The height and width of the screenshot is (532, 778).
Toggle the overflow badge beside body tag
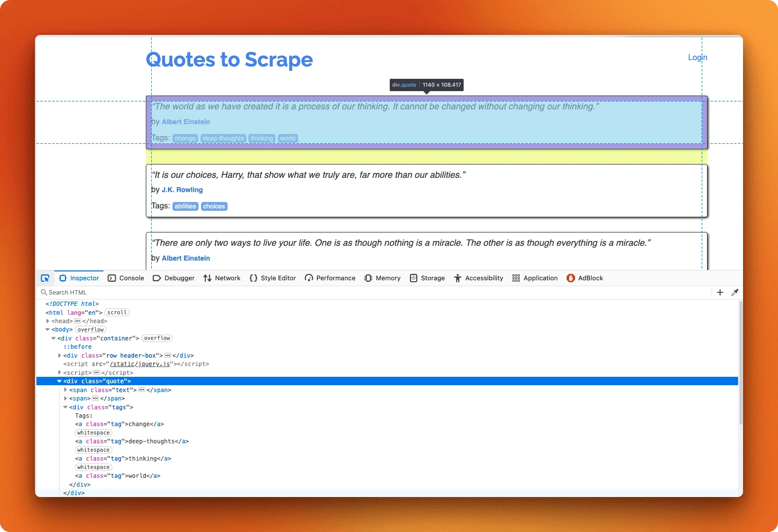[91, 330]
